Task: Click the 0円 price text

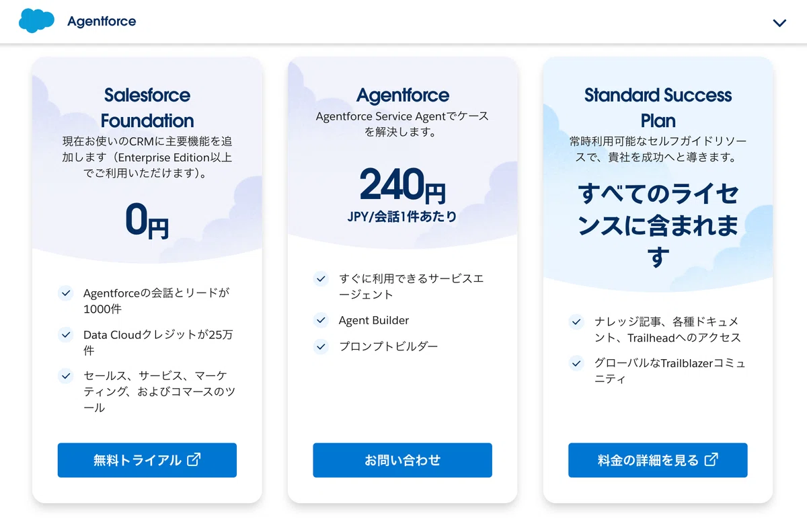Action: click(147, 221)
